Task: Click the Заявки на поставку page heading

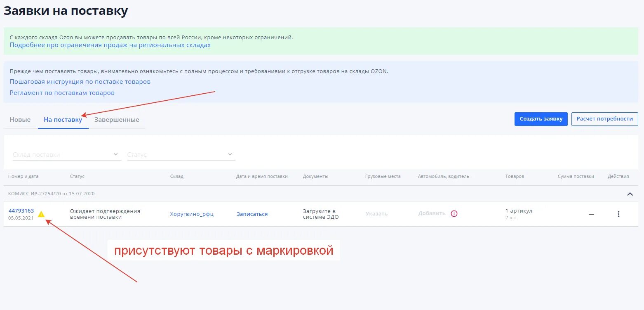Action: [66, 11]
